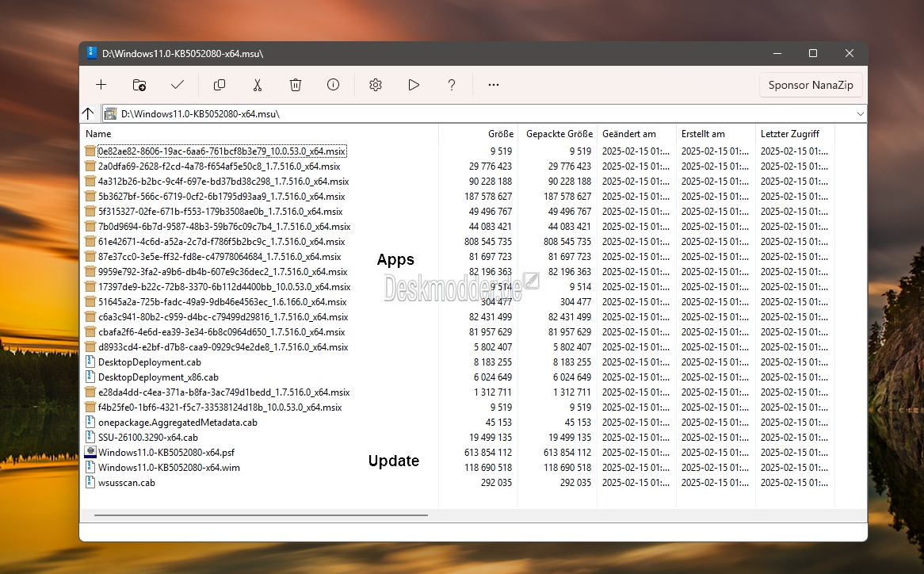Select 2a0dfa69-2628-f2cd msix file name
This screenshot has height=574, width=924.
click(x=220, y=166)
